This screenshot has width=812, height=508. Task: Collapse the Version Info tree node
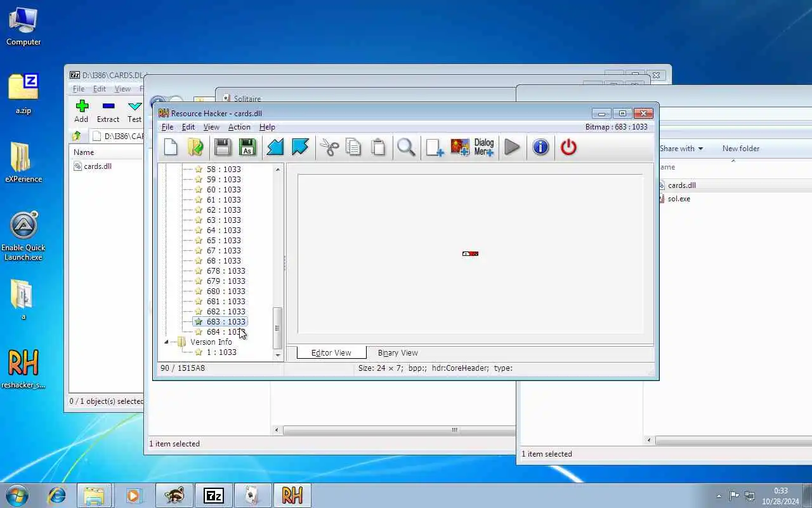(167, 342)
